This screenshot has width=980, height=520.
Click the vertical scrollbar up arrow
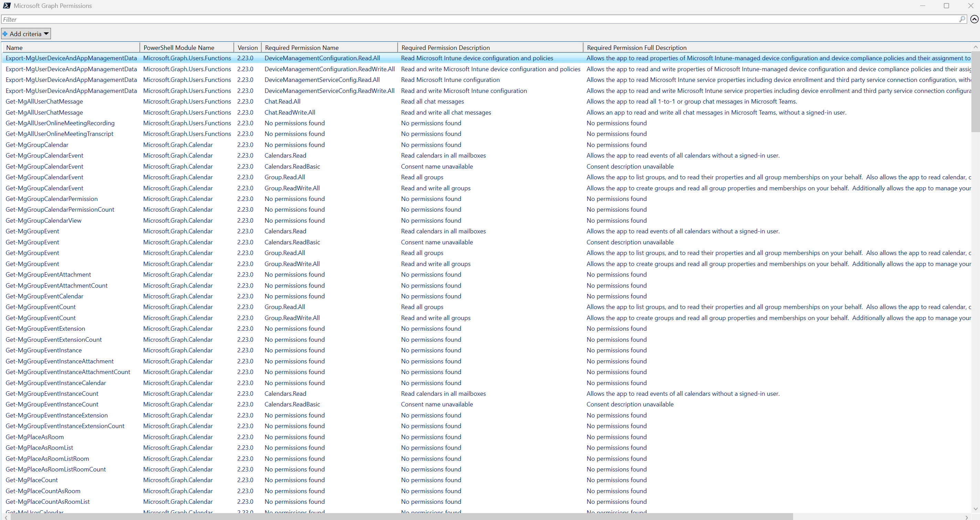tap(975, 47)
